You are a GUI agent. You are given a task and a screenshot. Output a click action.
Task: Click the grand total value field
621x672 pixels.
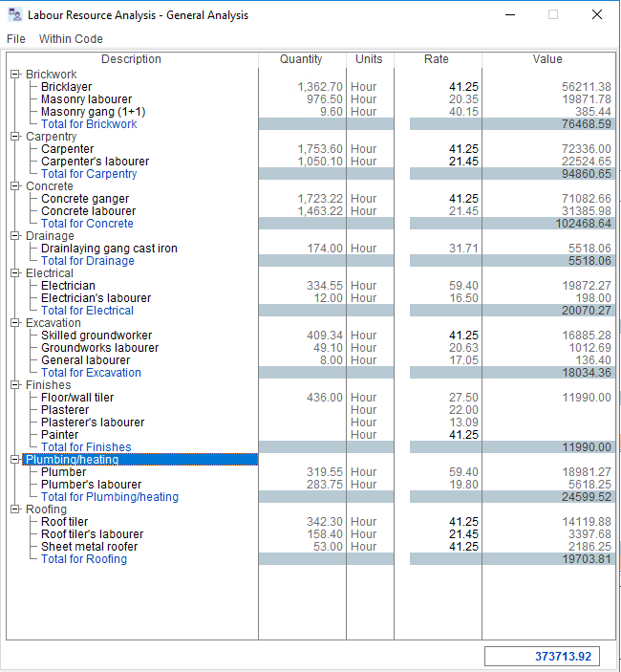(x=545, y=657)
